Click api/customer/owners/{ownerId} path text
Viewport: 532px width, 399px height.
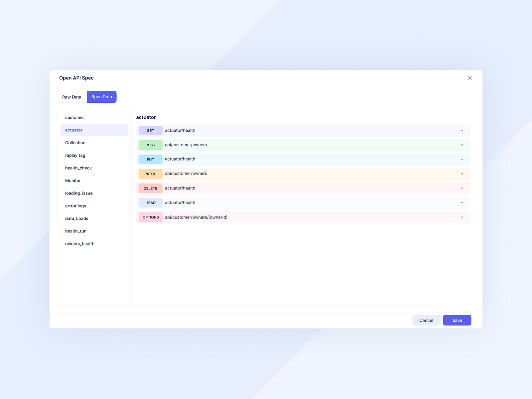pos(196,217)
